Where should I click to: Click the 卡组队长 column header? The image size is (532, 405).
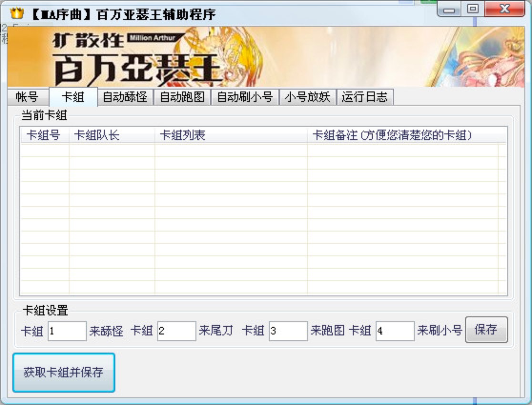coord(112,135)
